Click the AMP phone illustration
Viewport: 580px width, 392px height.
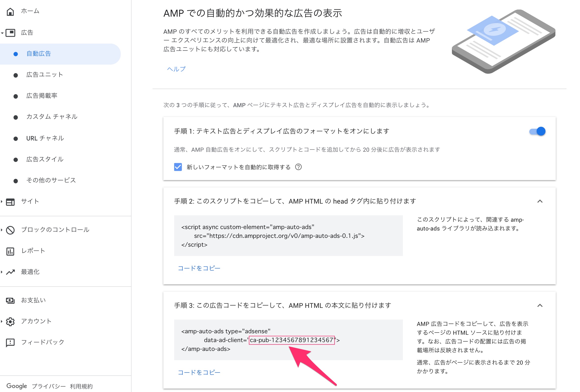click(x=504, y=41)
